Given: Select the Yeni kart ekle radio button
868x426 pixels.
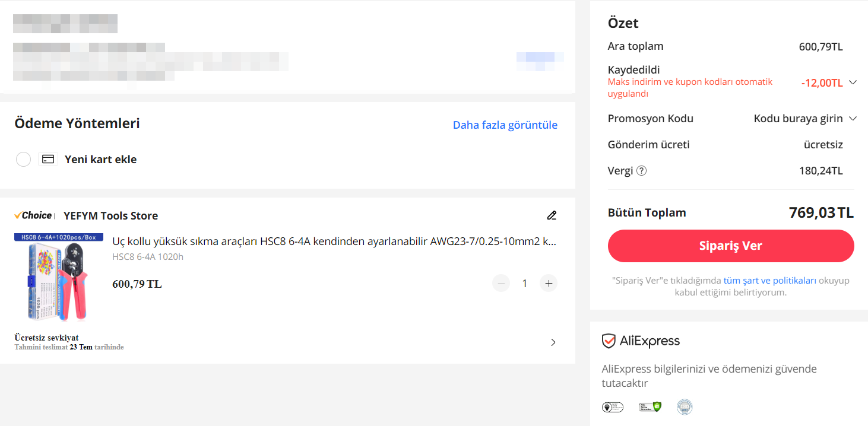Looking at the screenshot, I should click(x=23, y=159).
